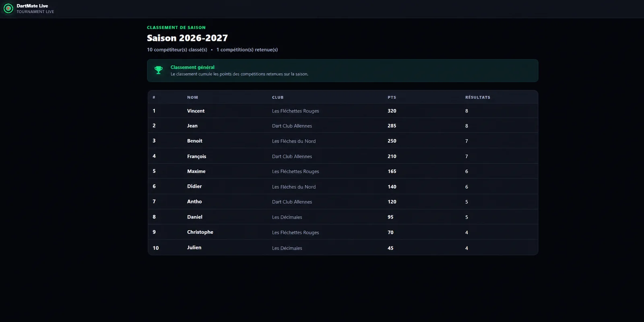
Task: Click Maxime's 165 points value
Action: click(x=392, y=171)
